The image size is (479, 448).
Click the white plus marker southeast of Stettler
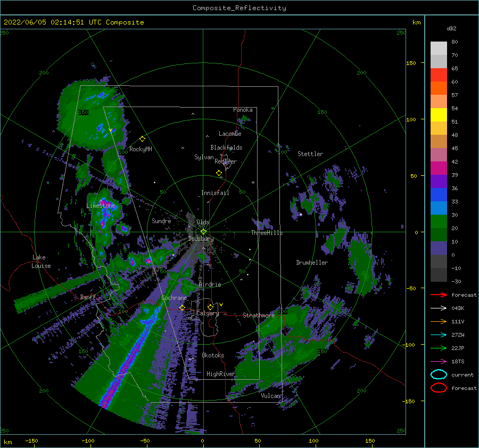click(301, 214)
